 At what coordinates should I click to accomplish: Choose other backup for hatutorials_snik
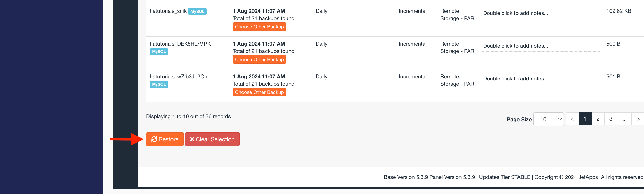point(259,27)
